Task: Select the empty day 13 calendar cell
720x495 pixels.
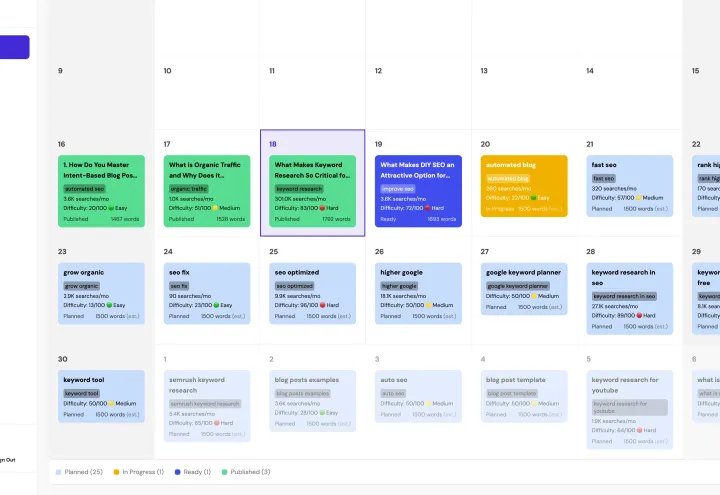Action: [524, 94]
